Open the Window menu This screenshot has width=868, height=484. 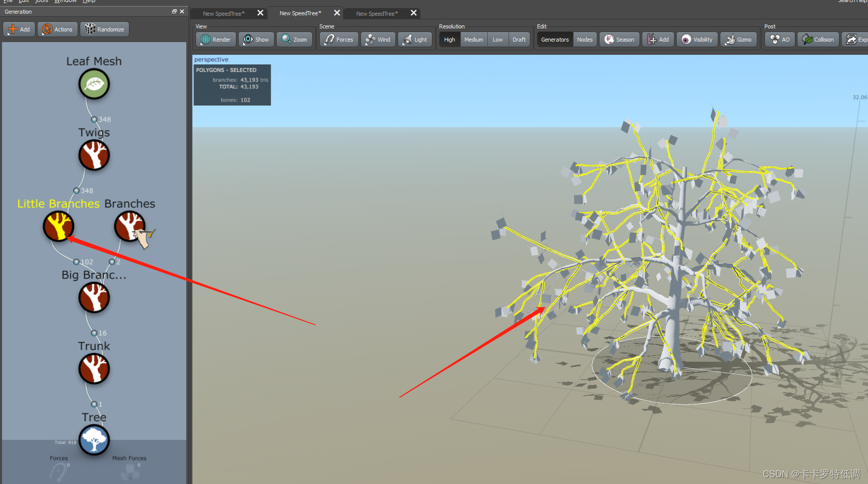[65, 2]
